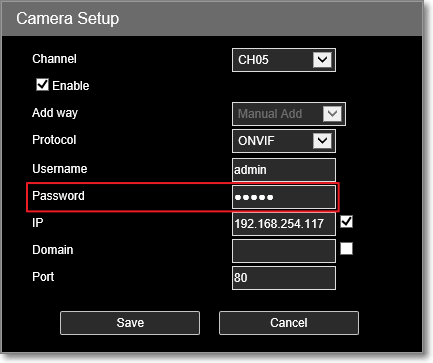Click the Camera Setup title text
The height and width of the screenshot is (363, 433).
coord(68,18)
